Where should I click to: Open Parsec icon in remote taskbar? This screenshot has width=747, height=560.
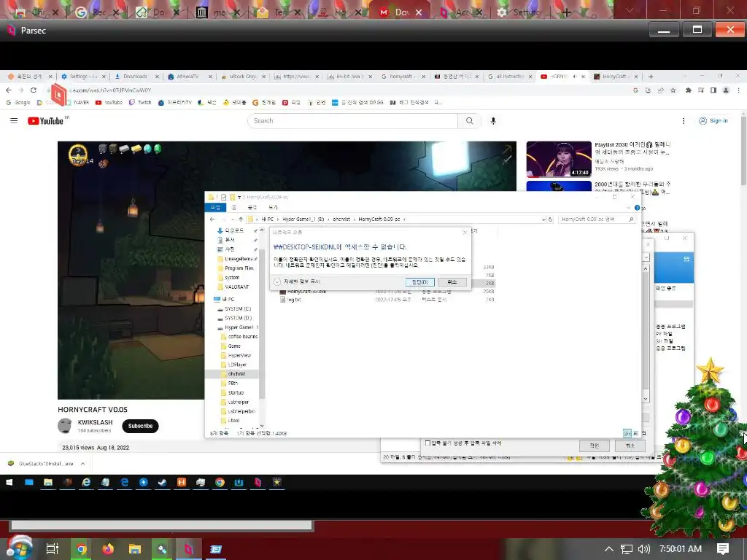258,483
